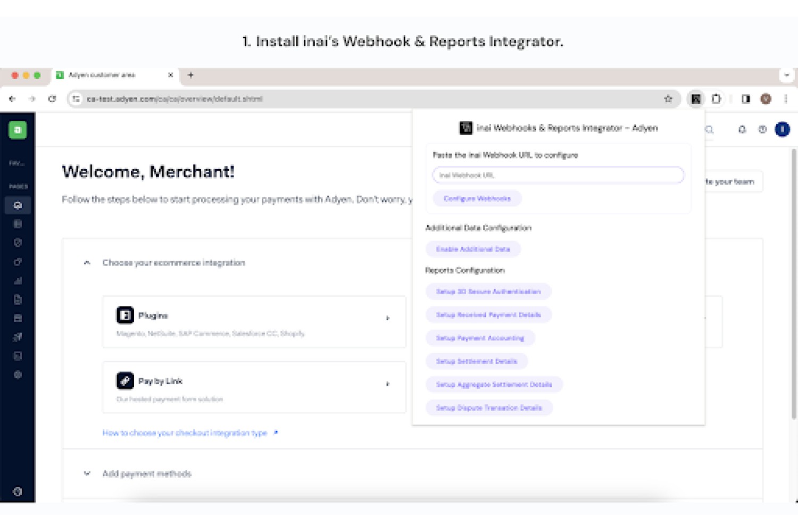The image size is (798, 532).
Task: Reload the page
Action: 52,99
